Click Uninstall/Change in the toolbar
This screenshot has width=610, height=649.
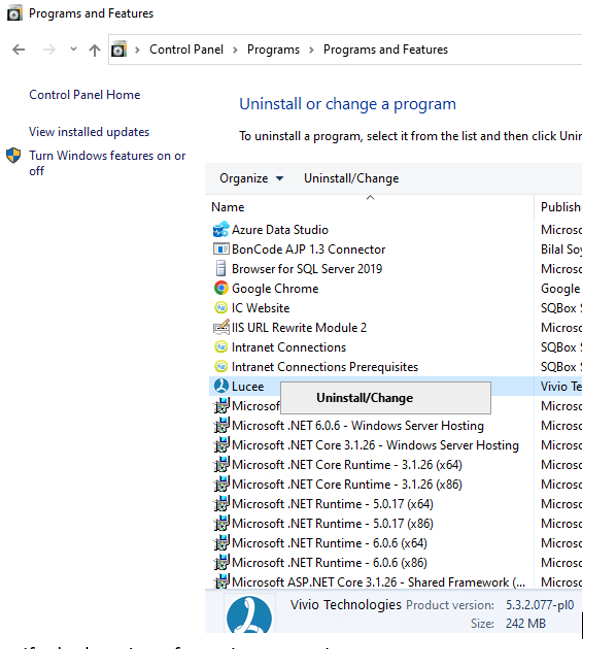pos(351,178)
